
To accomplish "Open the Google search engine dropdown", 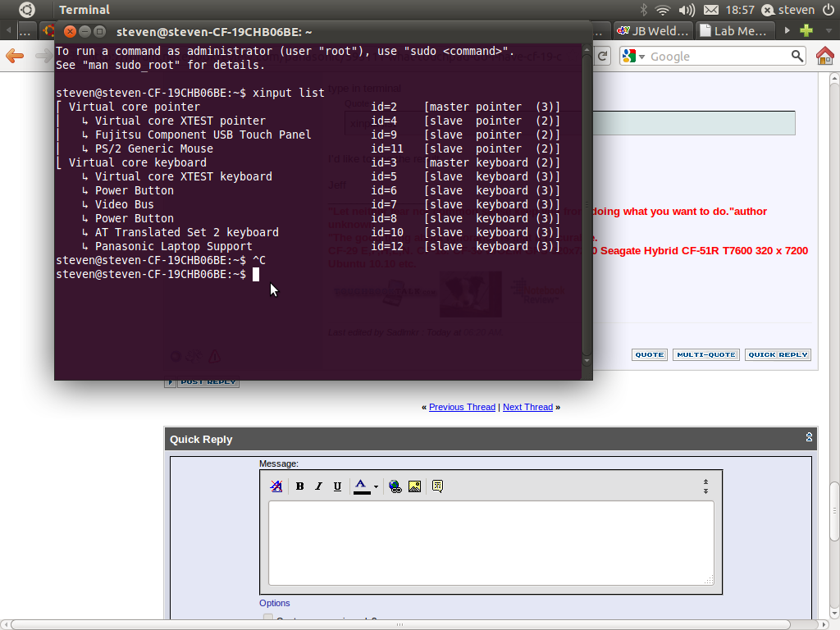I will point(633,57).
